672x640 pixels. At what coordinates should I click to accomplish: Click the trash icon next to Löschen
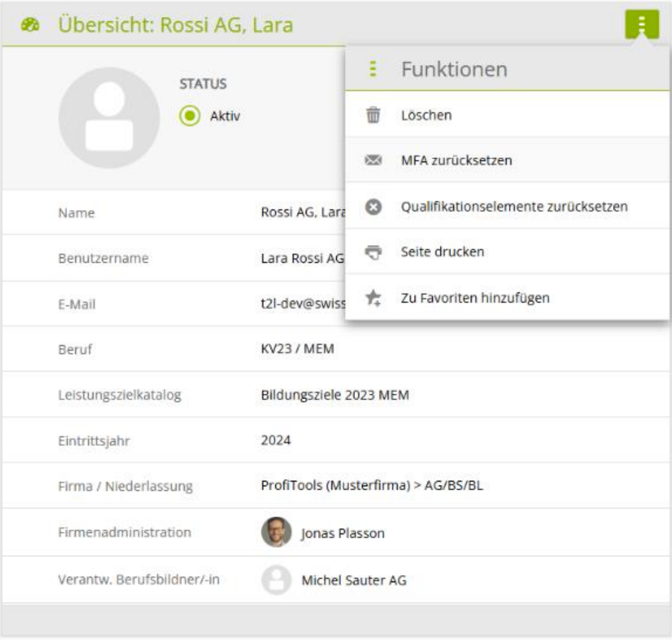click(373, 115)
